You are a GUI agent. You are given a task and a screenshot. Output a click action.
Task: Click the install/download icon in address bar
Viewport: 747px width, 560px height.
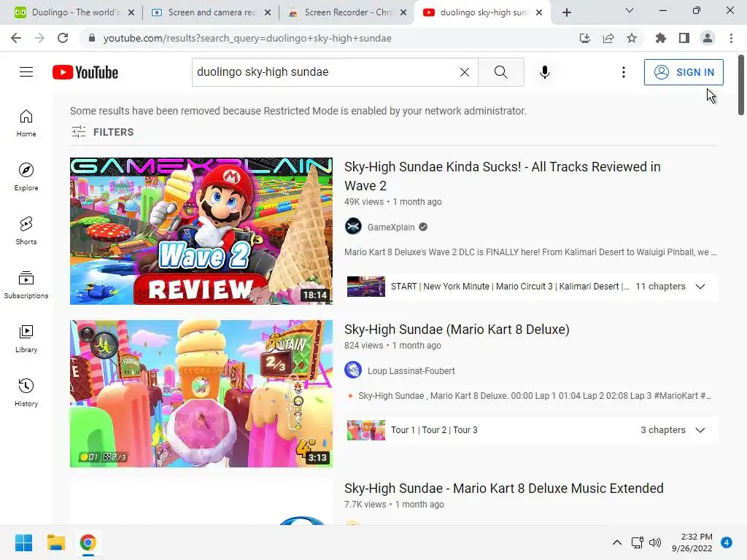point(584,38)
